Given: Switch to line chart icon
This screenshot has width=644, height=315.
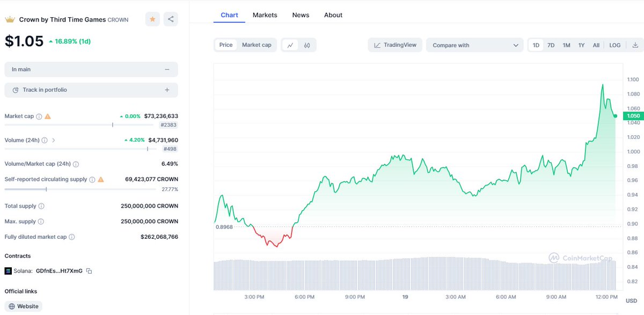Looking at the screenshot, I should tap(290, 45).
